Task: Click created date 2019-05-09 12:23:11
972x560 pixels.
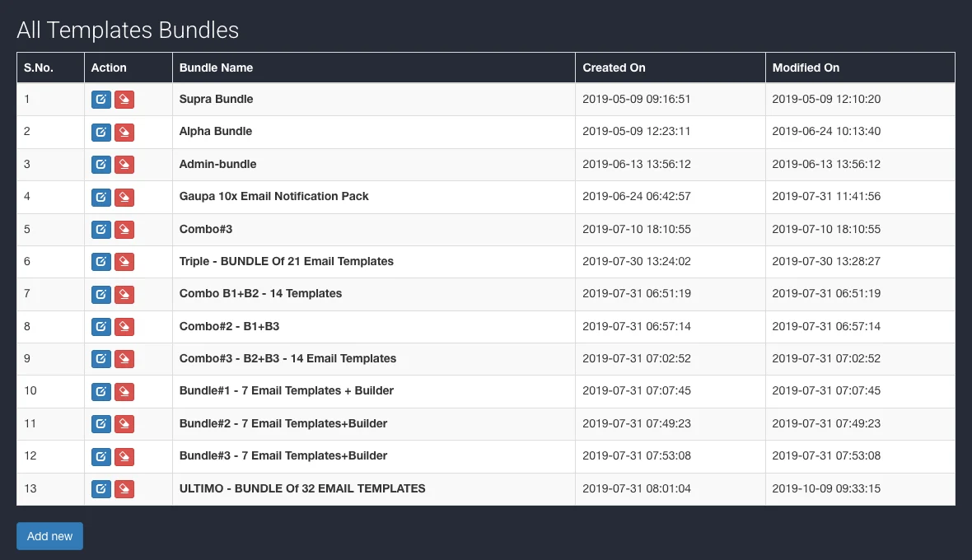Action: (x=637, y=131)
